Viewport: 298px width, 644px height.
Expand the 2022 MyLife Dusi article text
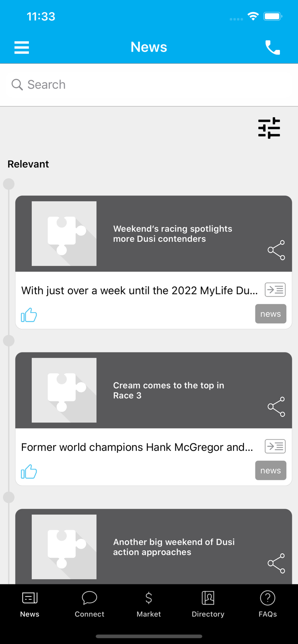click(x=275, y=290)
